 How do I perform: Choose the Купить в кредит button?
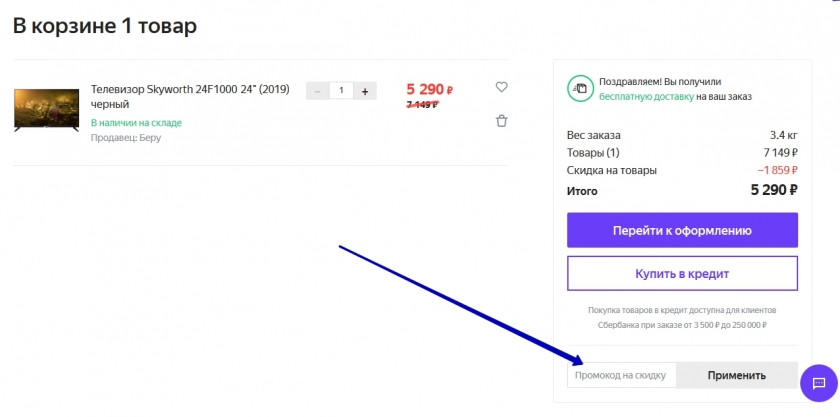tap(682, 273)
